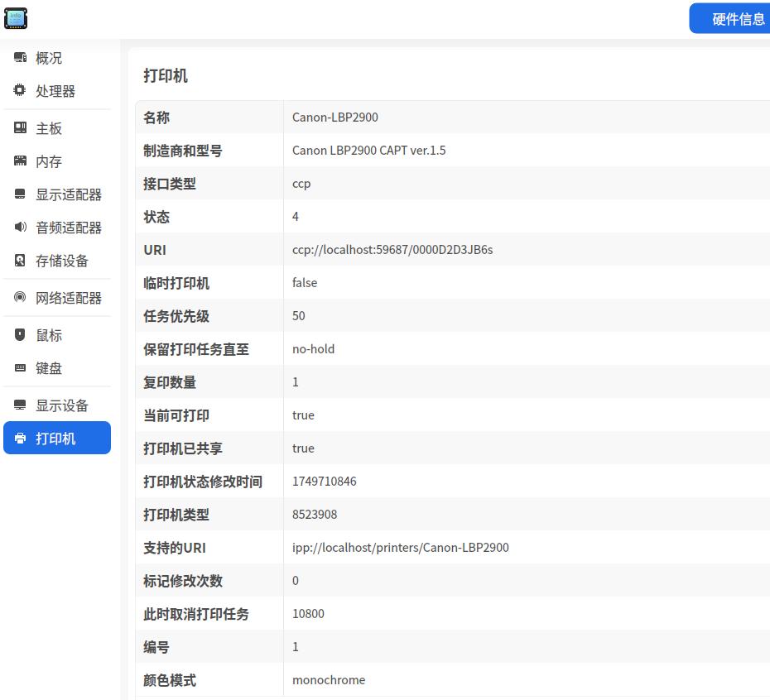The width and height of the screenshot is (770, 700).
Task: Click the 颜色模式 label
Action: pos(170,680)
